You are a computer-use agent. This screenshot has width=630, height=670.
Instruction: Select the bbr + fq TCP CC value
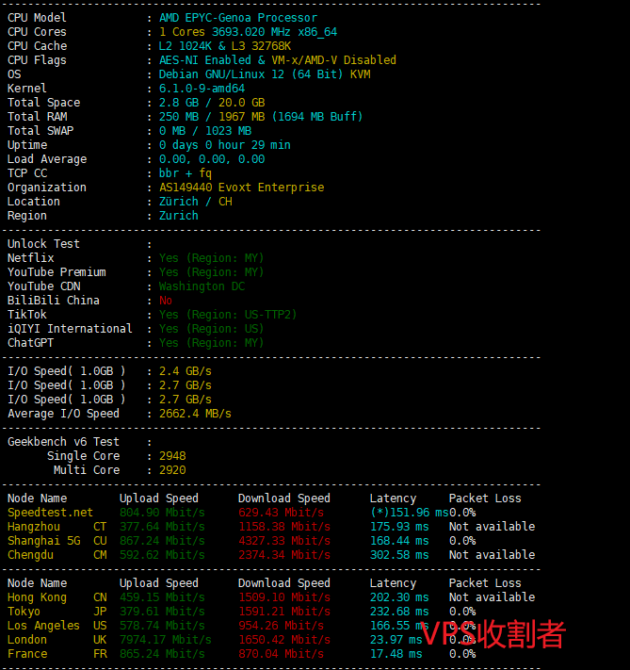pos(185,173)
